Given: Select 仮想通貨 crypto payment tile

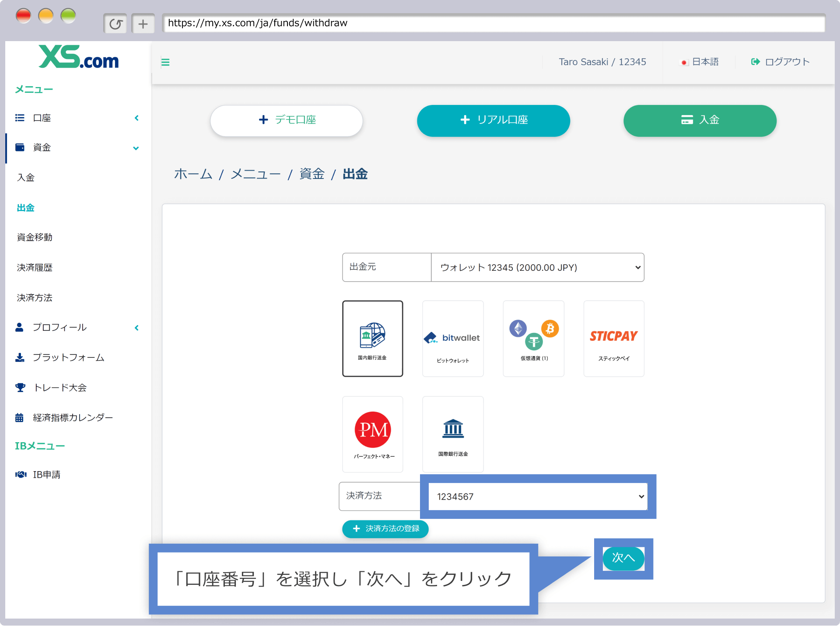Looking at the screenshot, I should point(534,339).
